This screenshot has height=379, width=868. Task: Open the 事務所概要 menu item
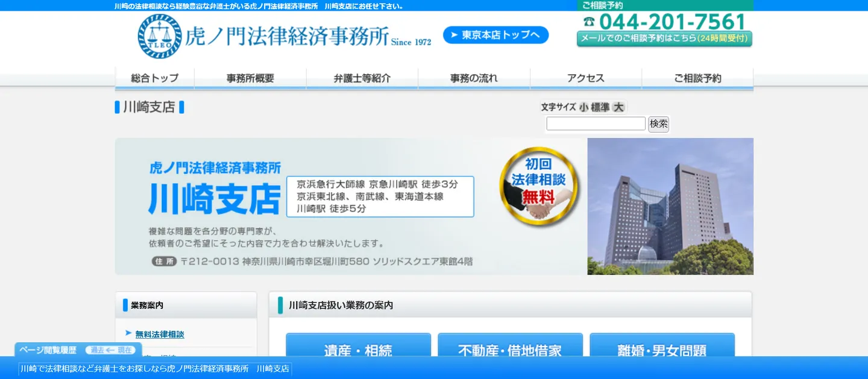(250, 78)
